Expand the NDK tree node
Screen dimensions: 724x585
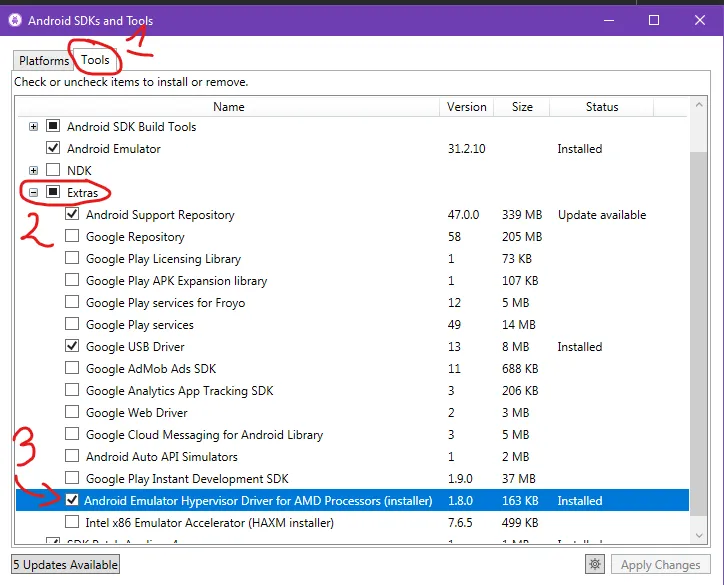33,170
